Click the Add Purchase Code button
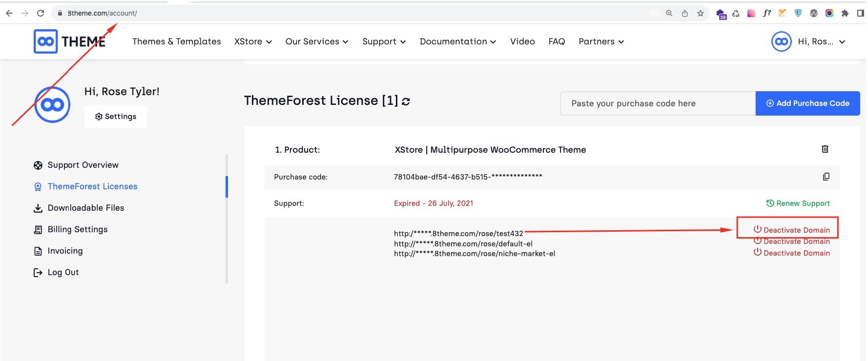Image resolution: width=868 pixels, height=361 pixels. point(808,103)
